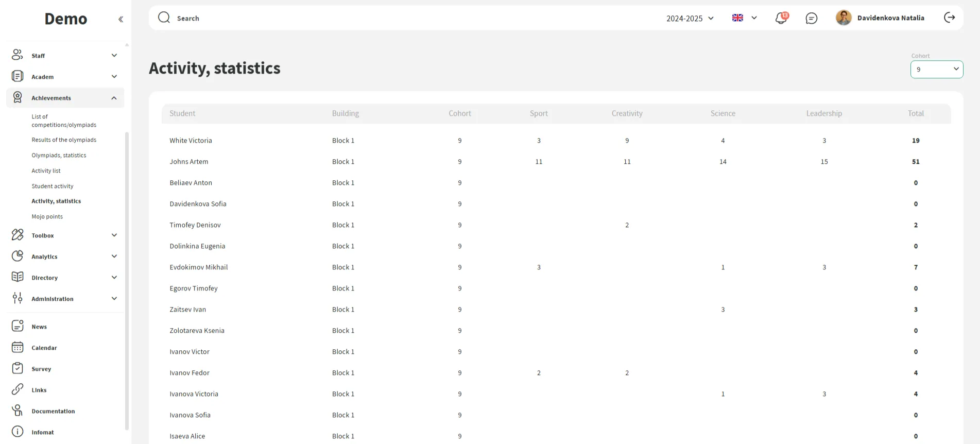Click the notifications bell icon

tap(781, 18)
